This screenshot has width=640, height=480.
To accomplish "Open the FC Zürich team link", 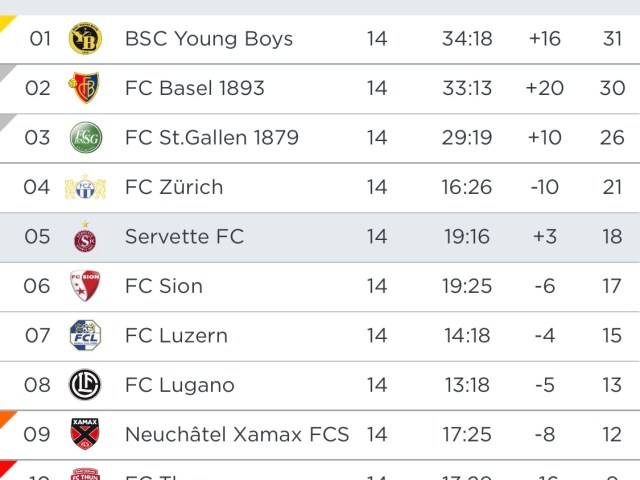I will (174, 187).
